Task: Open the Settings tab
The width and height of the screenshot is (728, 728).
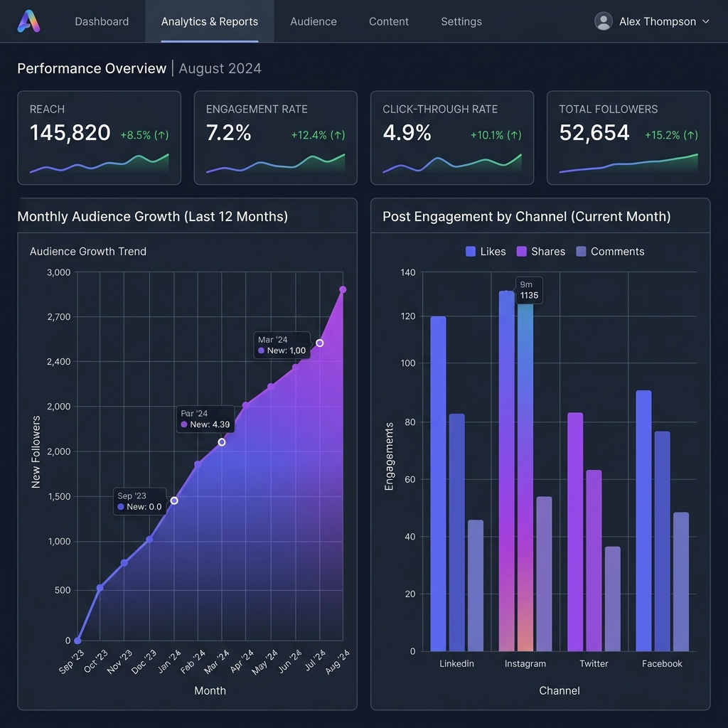Action: pos(461,21)
